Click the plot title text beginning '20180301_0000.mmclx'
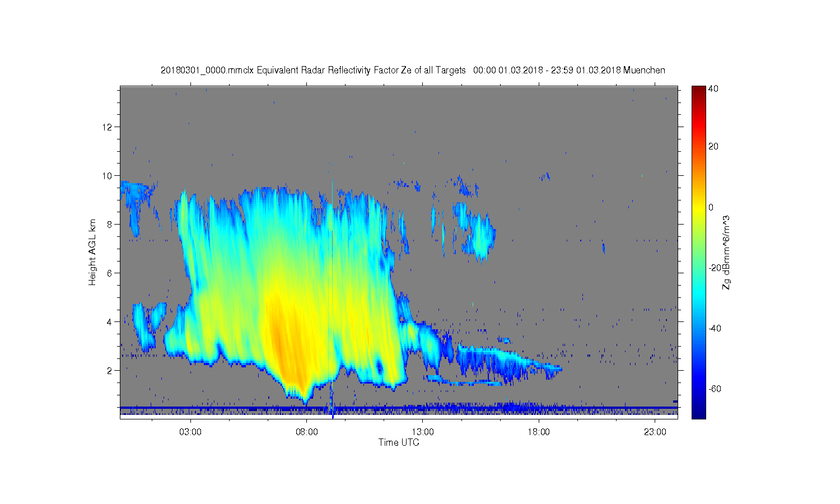This screenshot has height=504, width=840. [413, 70]
